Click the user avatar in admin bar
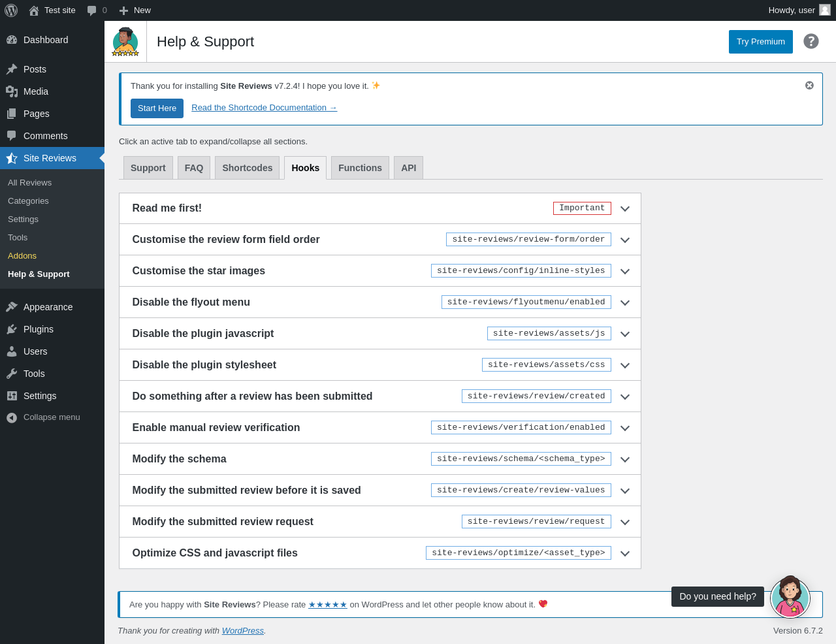Viewport: 836px width, 644px height. pos(825,10)
